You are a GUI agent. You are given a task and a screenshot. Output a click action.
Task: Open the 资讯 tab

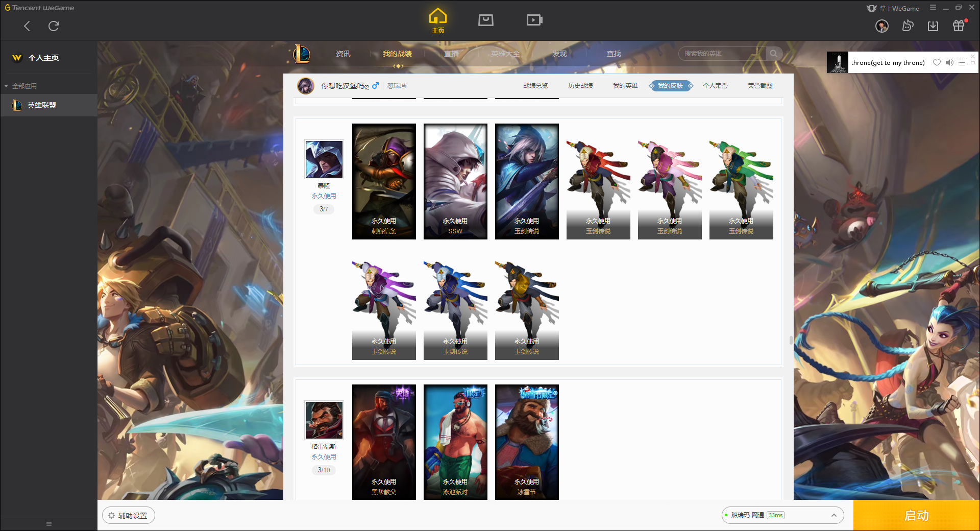tap(343, 54)
